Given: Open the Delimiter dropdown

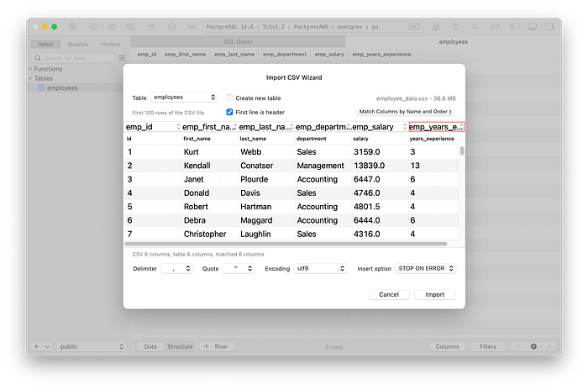Looking at the screenshot, I should click(x=177, y=268).
